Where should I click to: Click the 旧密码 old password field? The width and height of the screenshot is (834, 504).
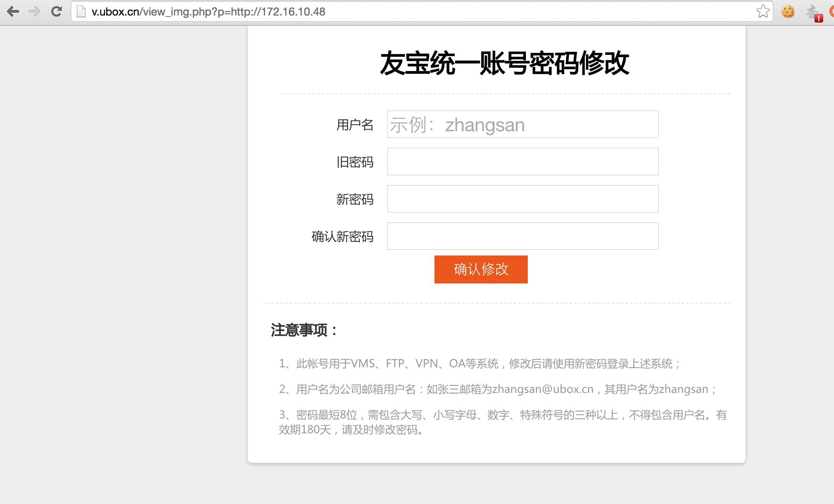[523, 162]
